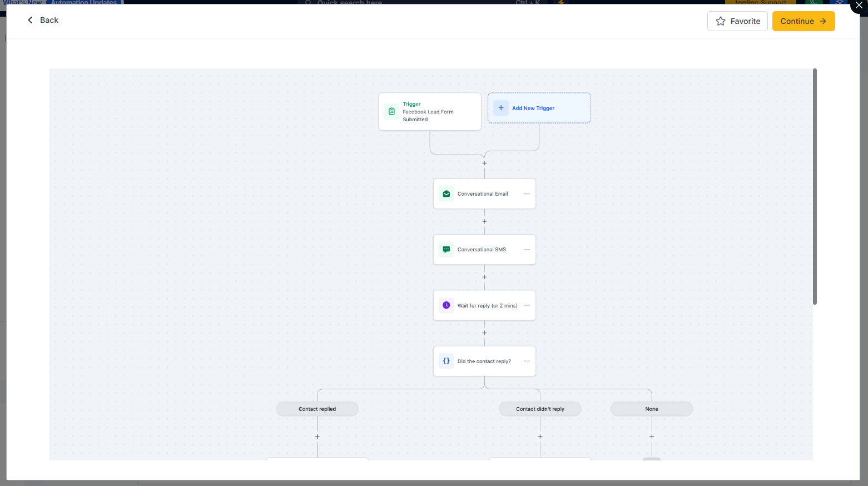This screenshot has width=868, height=486.
Task: Click the Favorite star icon
Action: (x=721, y=21)
